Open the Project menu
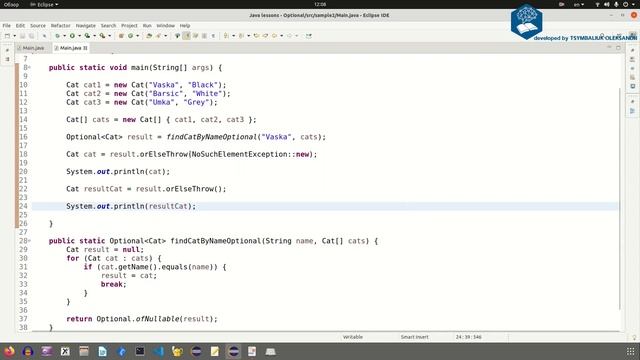The width and height of the screenshot is (640, 360). [129, 25]
